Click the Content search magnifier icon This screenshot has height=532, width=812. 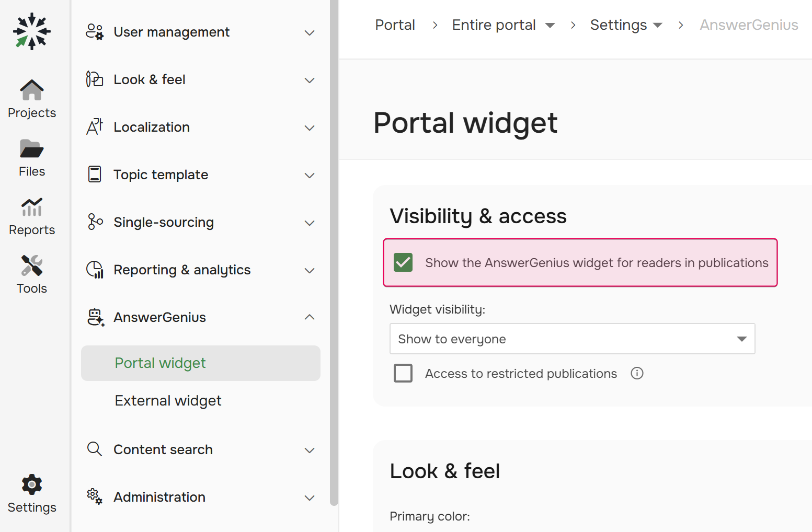click(95, 449)
